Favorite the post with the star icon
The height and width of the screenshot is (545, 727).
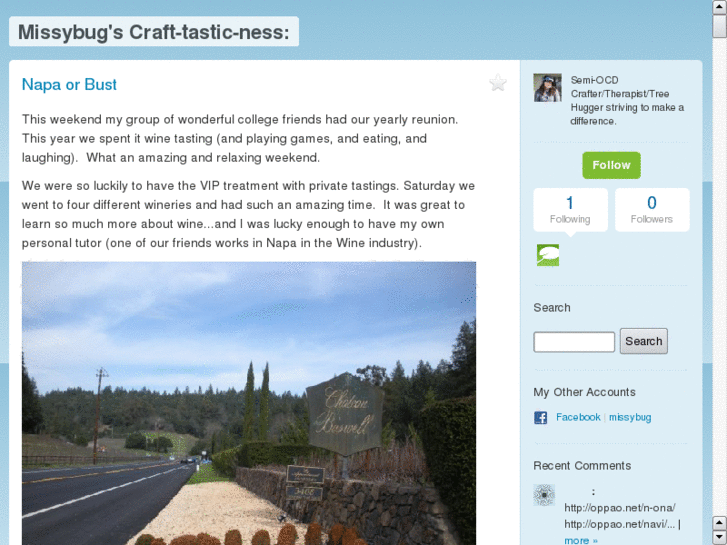point(497,83)
